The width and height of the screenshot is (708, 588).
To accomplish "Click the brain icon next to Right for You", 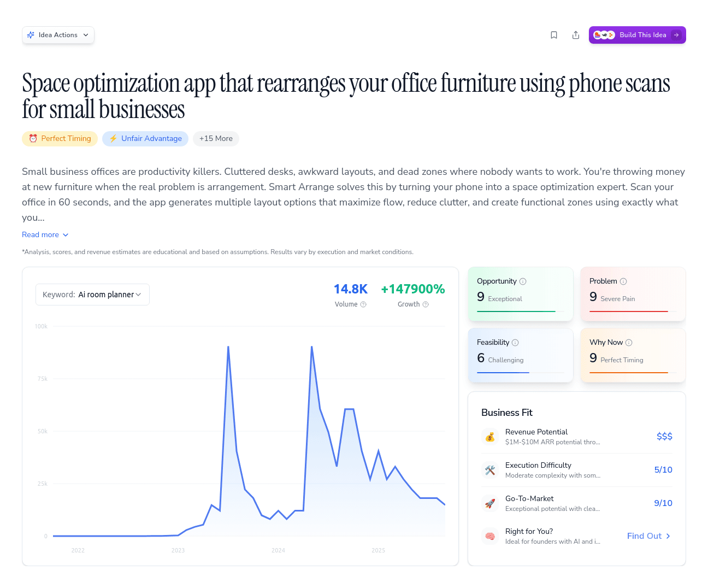I will (x=490, y=536).
